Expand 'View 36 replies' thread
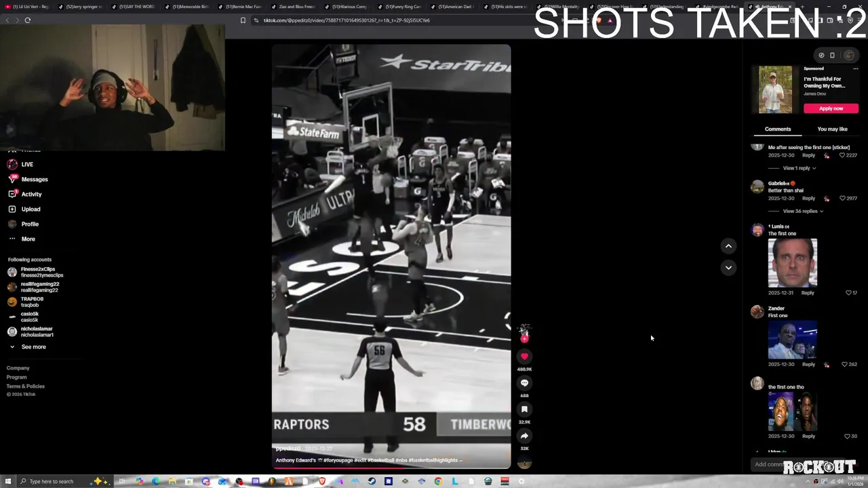This screenshot has width=868, height=488. point(803,211)
